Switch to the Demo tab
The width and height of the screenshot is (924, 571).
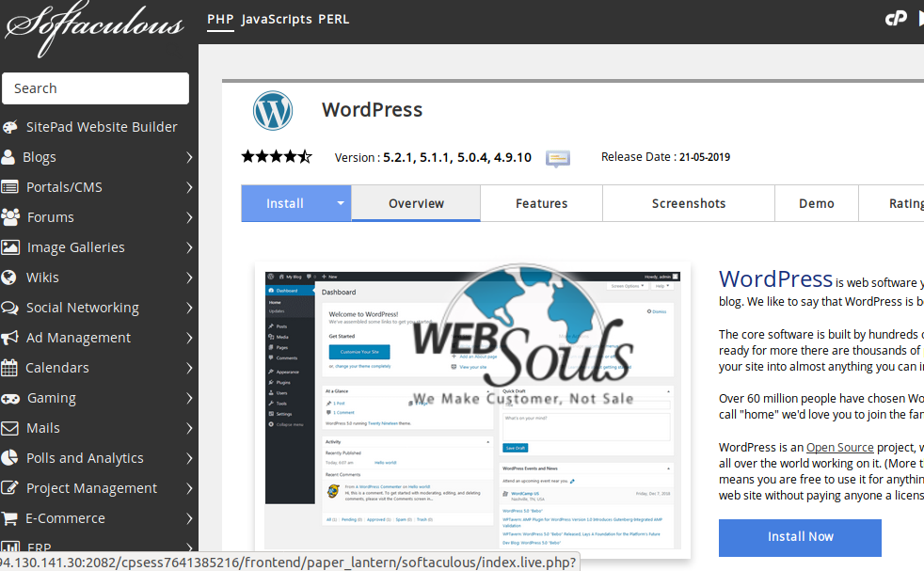point(816,203)
